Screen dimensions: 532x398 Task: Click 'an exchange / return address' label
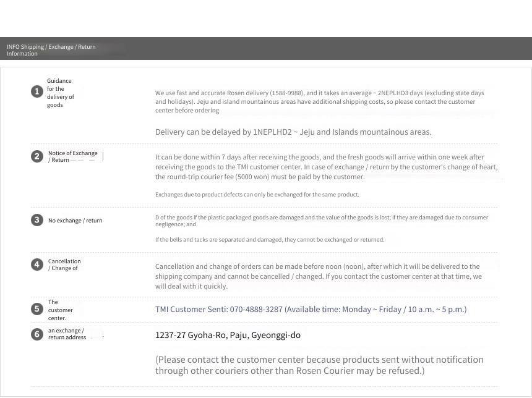[x=67, y=334]
